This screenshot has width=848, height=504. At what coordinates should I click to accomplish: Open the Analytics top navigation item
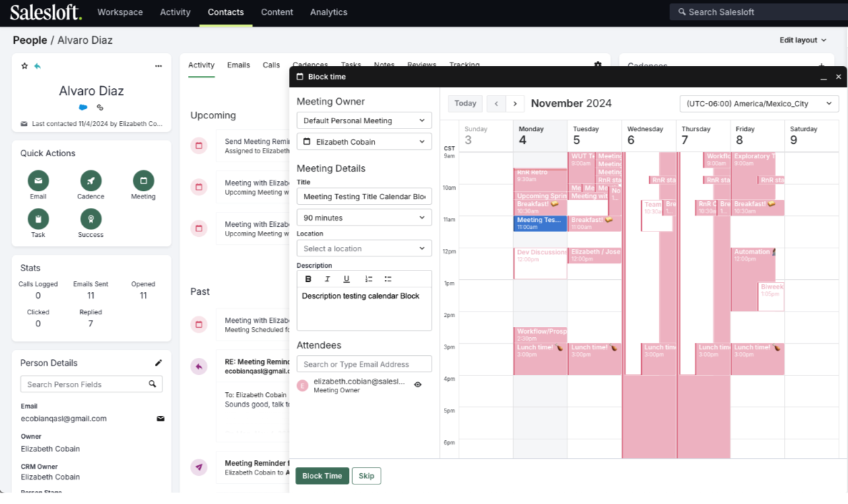click(x=329, y=12)
